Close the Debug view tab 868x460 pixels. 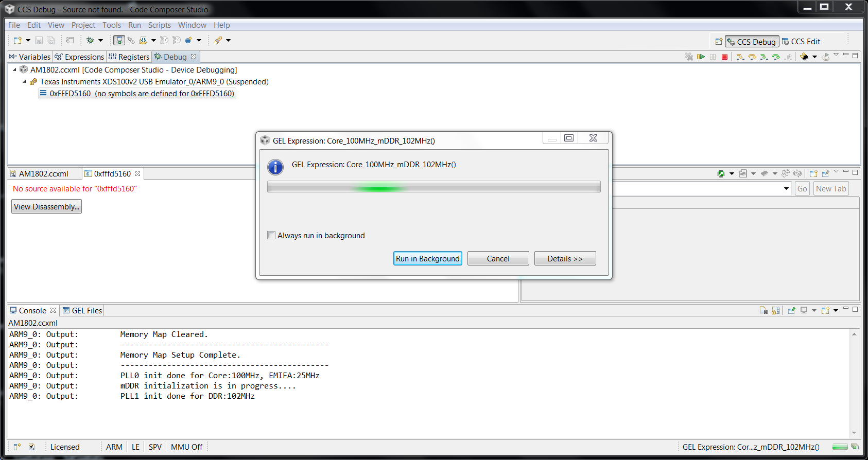[x=194, y=57]
